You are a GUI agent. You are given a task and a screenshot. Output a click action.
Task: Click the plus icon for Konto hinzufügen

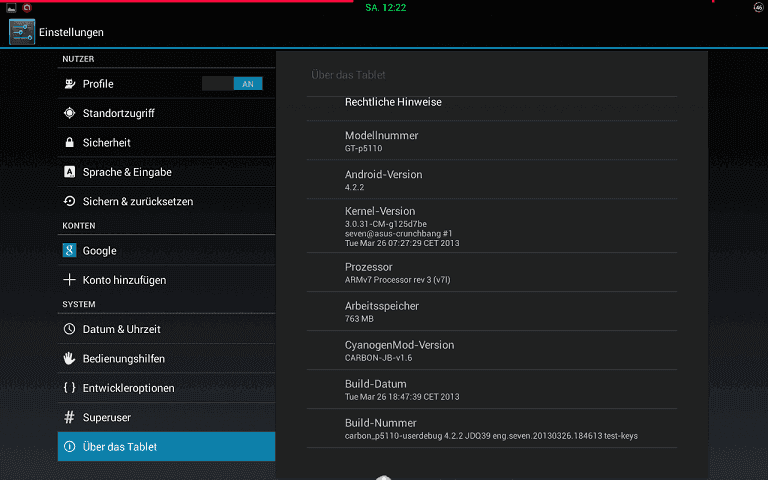(x=70, y=280)
